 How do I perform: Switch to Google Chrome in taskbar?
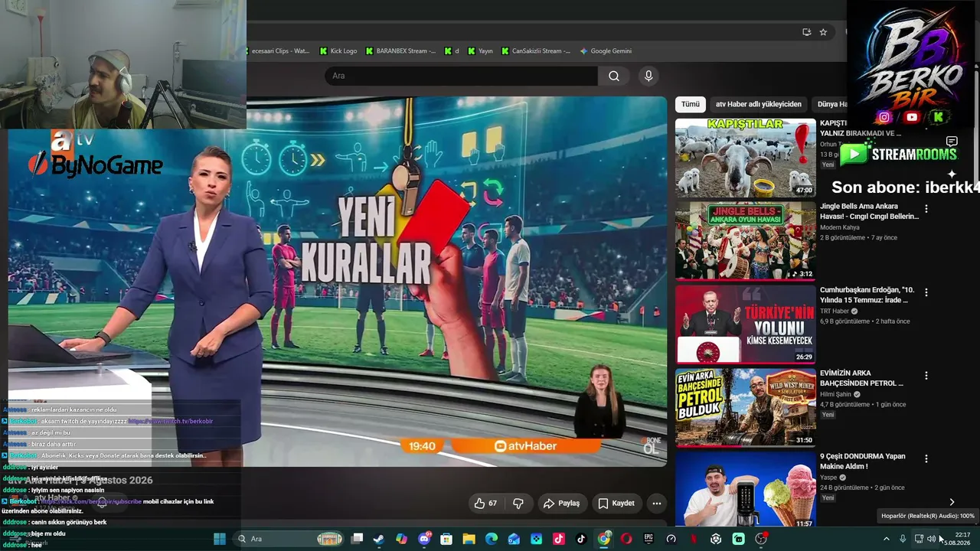point(604,539)
